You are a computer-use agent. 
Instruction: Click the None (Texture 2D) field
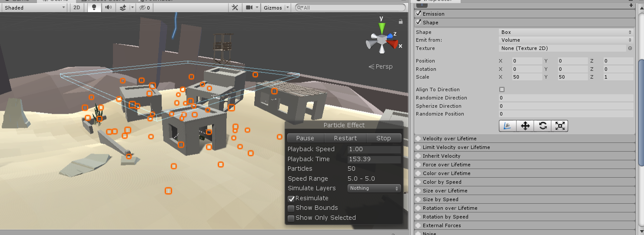pos(563,48)
